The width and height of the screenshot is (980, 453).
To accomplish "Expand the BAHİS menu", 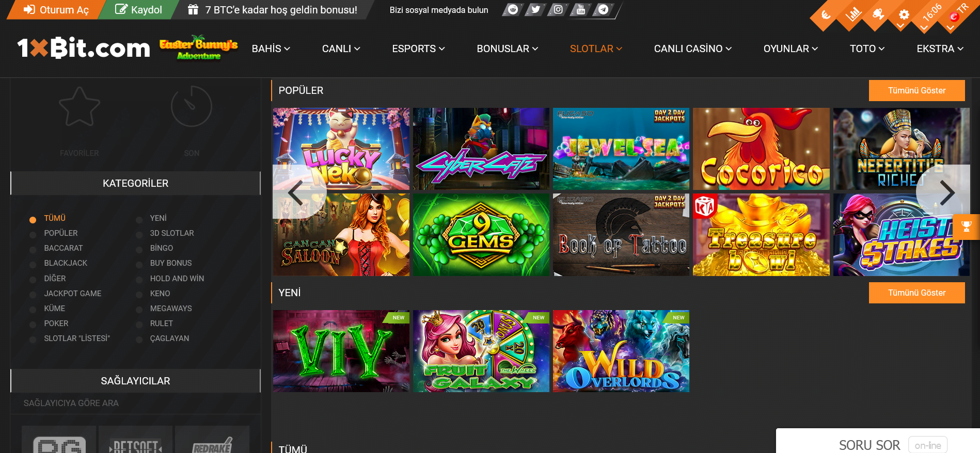I will [271, 48].
